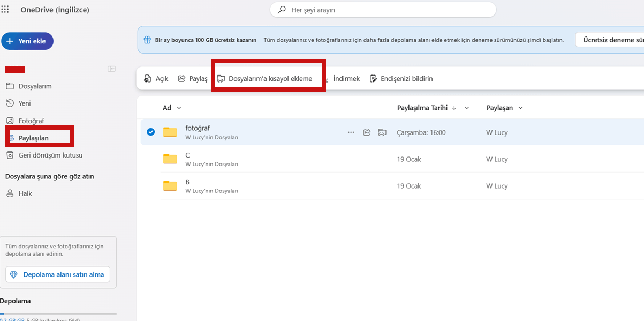
Task: Click the Yeni ekle button
Action: [x=27, y=41]
